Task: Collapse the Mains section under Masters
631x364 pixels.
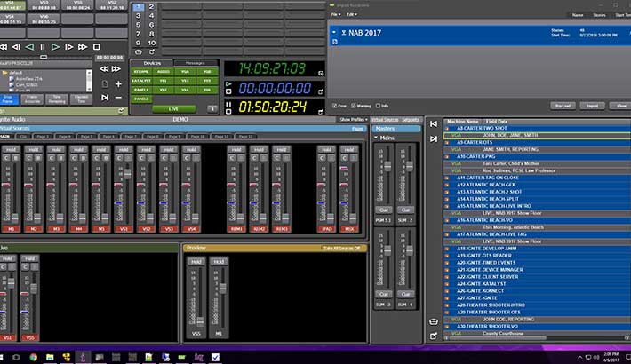Action: 375,138
